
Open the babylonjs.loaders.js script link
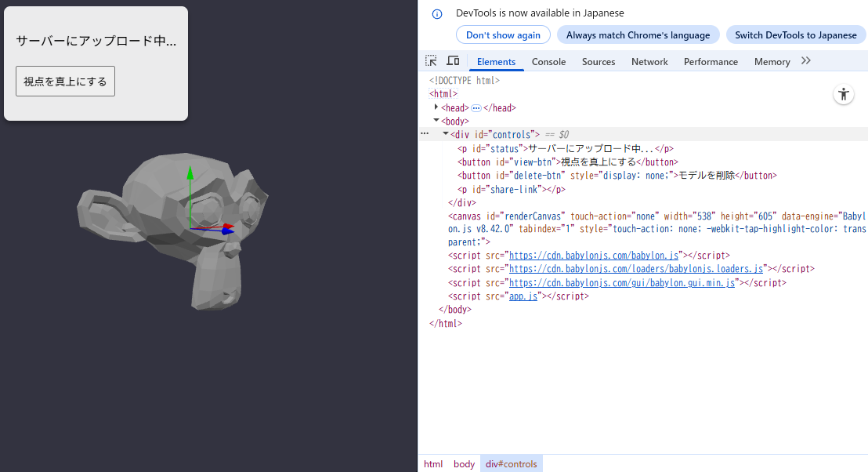click(x=636, y=269)
